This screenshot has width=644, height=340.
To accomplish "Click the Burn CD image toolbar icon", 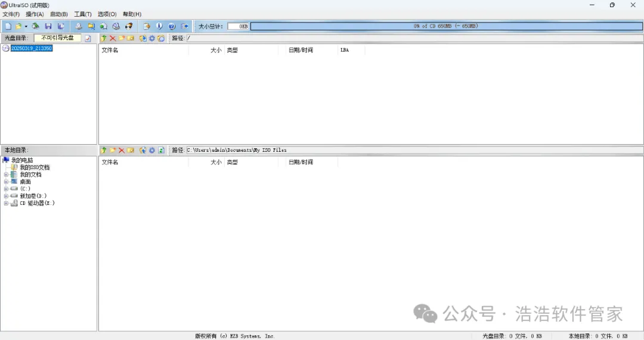I will [x=129, y=26].
